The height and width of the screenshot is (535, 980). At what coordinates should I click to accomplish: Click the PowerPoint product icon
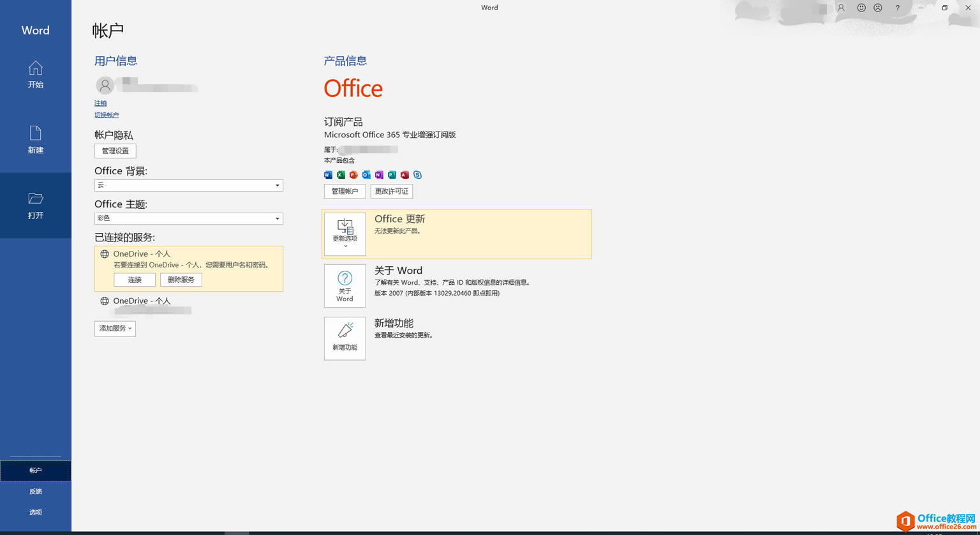point(353,174)
